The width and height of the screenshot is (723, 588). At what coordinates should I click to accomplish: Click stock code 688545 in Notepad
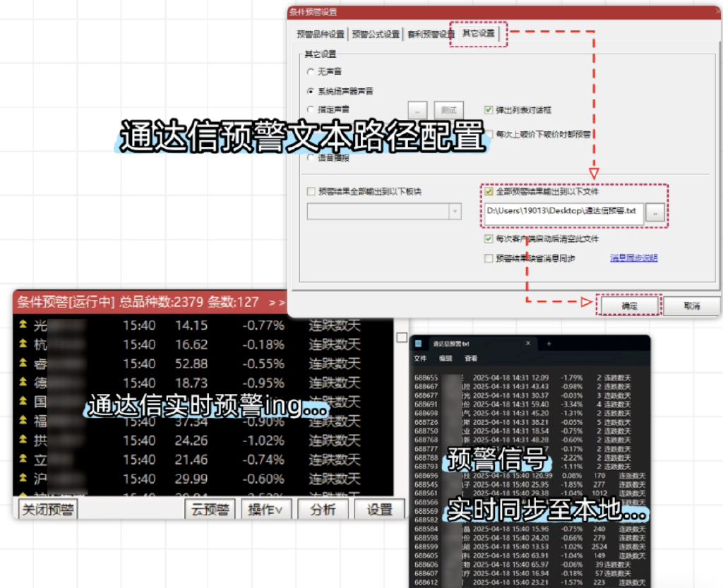(x=426, y=484)
